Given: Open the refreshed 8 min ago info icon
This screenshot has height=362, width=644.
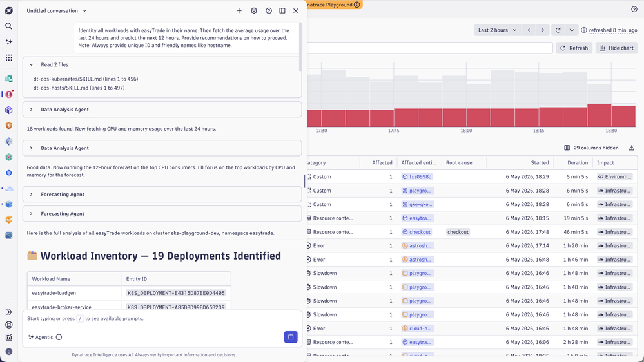Looking at the screenshot, I should click(584, 30).
